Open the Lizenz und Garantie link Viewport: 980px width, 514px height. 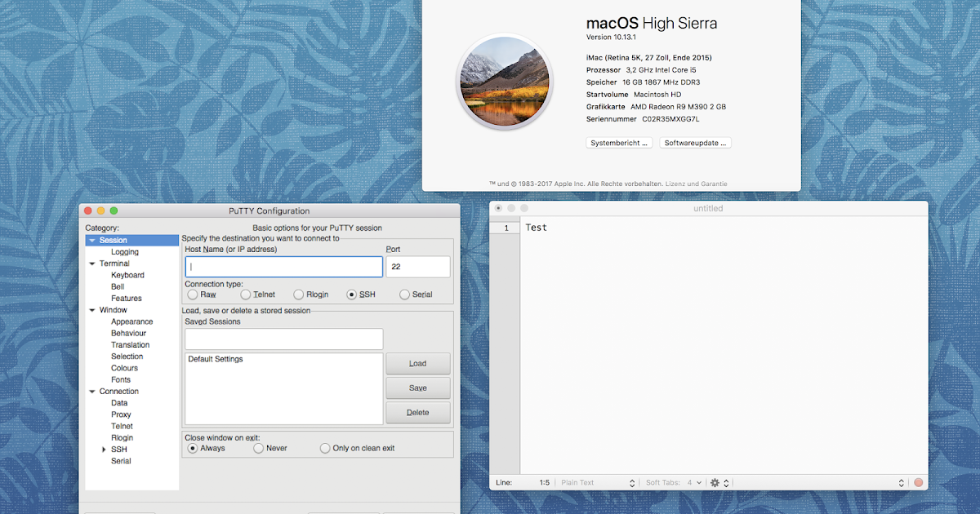coord(696,184)
